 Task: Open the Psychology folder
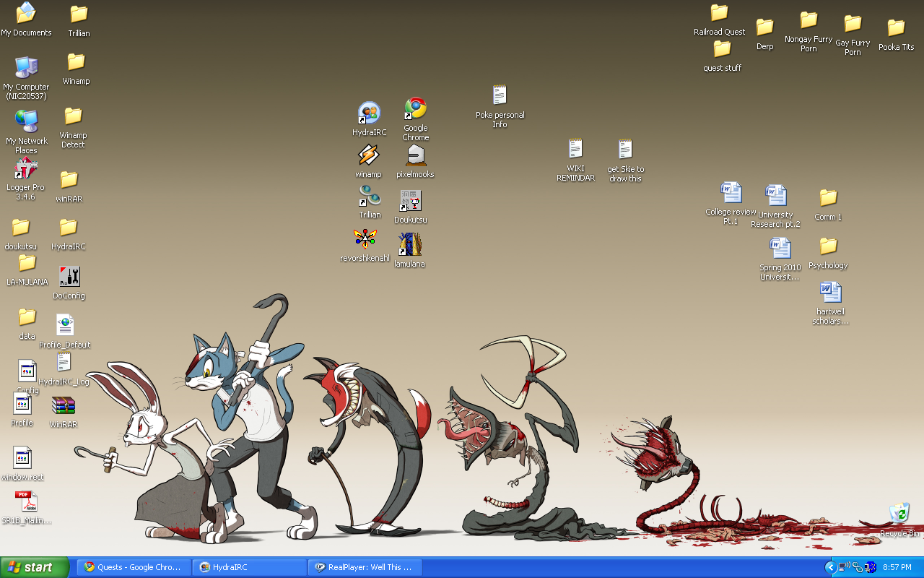828,247
